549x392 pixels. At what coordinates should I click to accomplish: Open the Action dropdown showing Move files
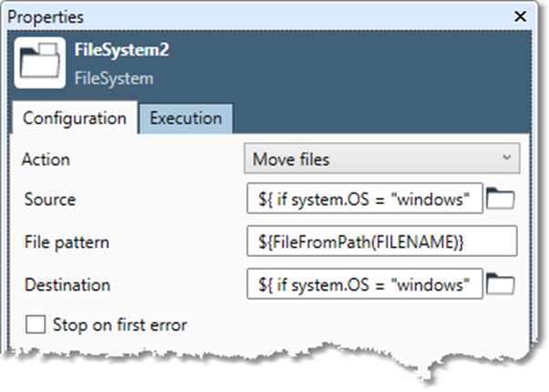click(381, 160)
